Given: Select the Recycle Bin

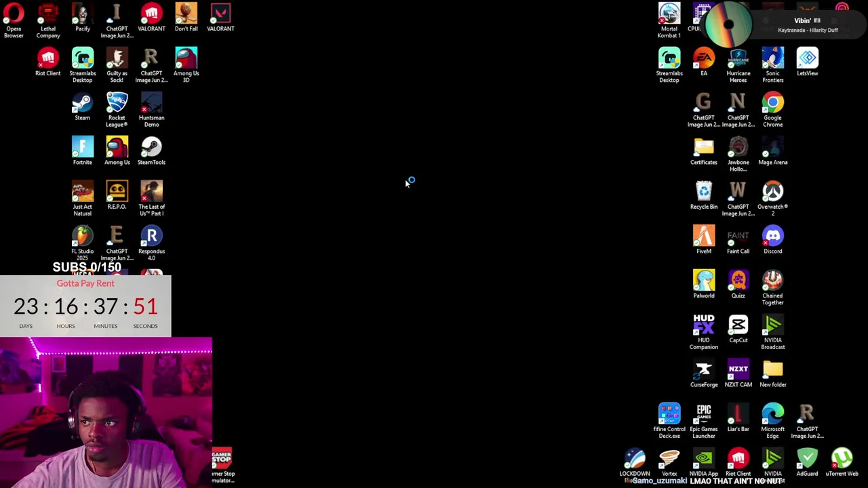Looking at the screenshot, I should (x=704, y=195).
